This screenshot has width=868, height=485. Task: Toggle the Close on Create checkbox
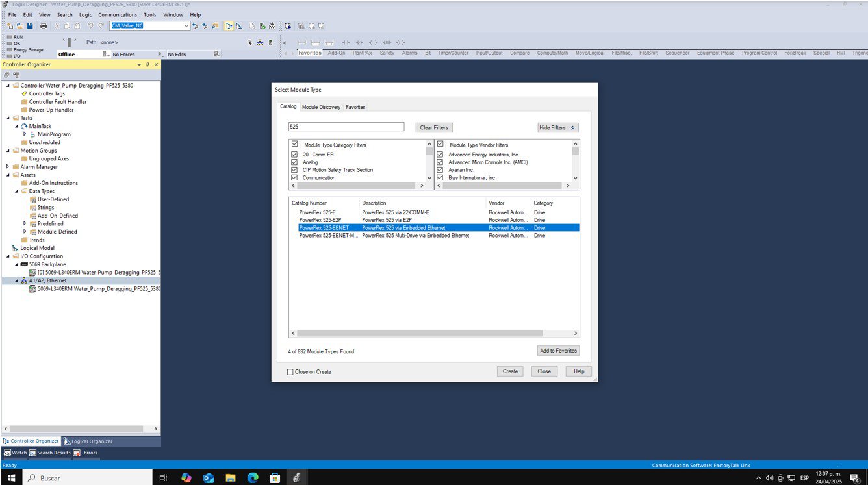coord(290,372)
